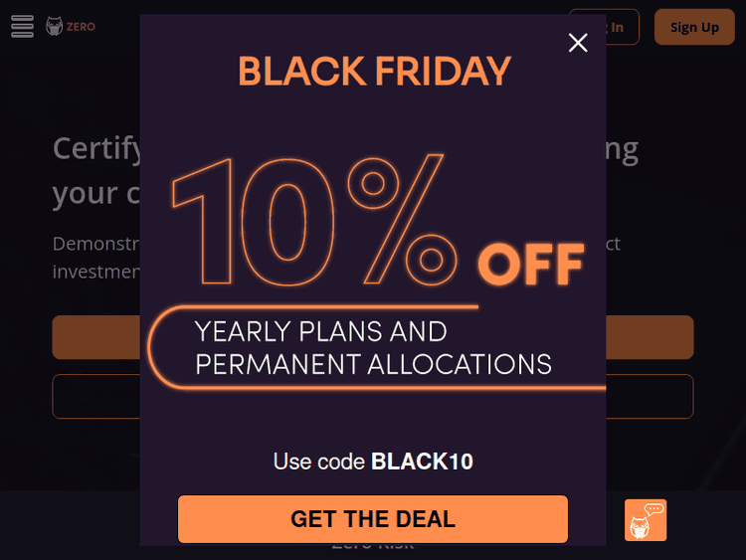
Task: Click the partially hidden Log In button
Action: 623,27
